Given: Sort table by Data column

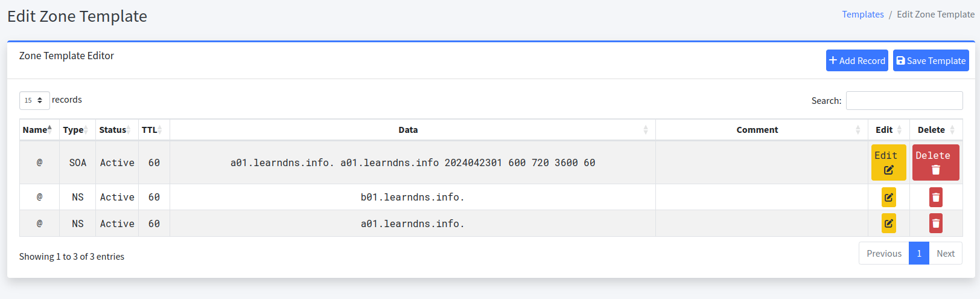Looking at the screenshot, I should click(x=413, y=130).
